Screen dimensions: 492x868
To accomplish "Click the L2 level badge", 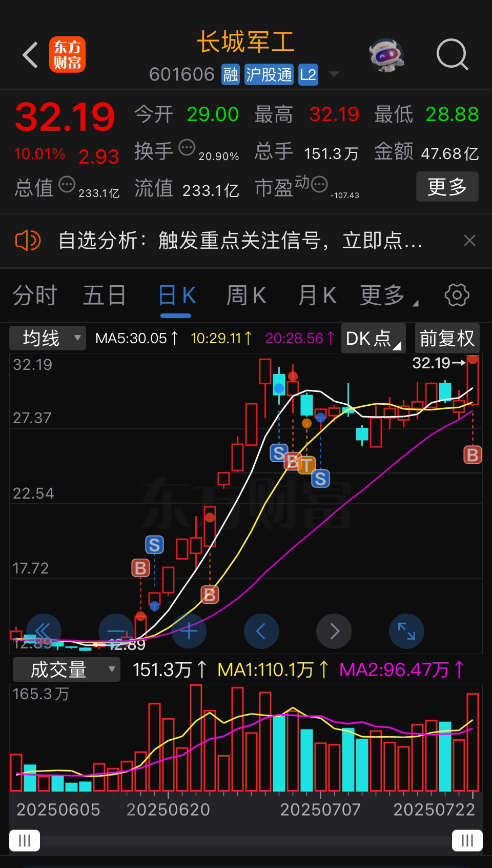I will click(308, 75).
